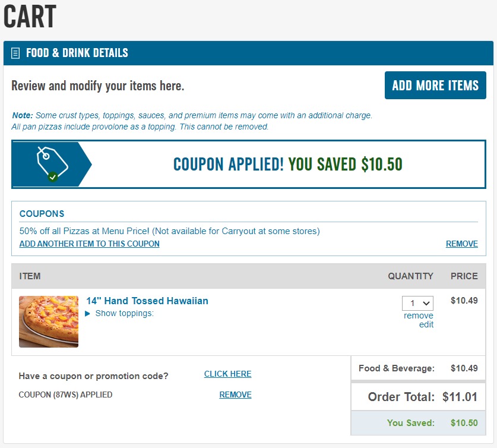Click the Coupons section heading

coord(42,214)
